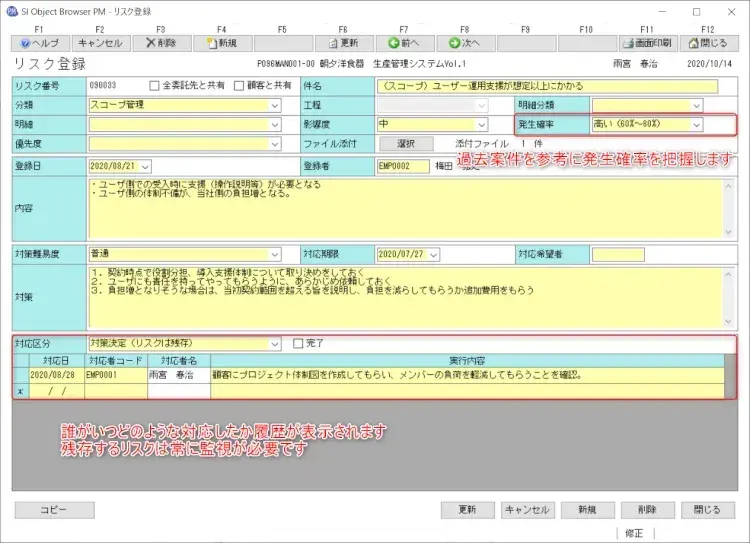Click the bottom 削除 button
750x543 pixels.
pyautogui.click(x=648, y=510)
